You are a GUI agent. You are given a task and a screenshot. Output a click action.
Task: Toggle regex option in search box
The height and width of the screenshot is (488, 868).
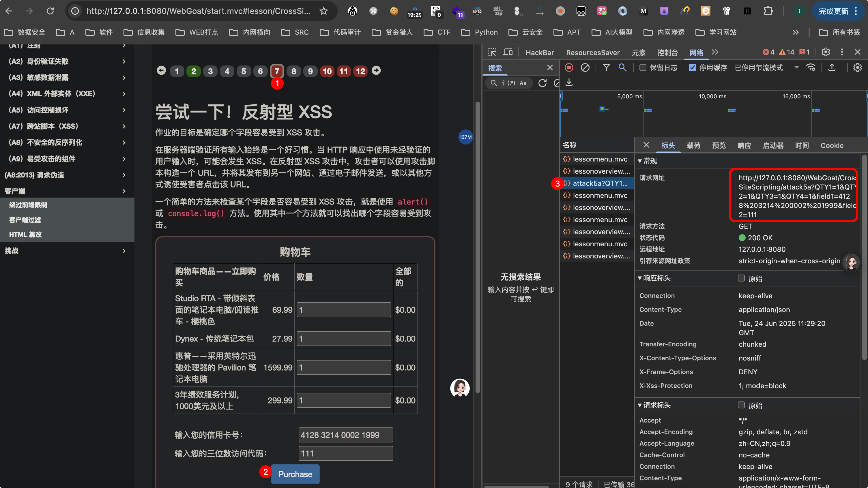pyautogui.click(x=511, y=83)
